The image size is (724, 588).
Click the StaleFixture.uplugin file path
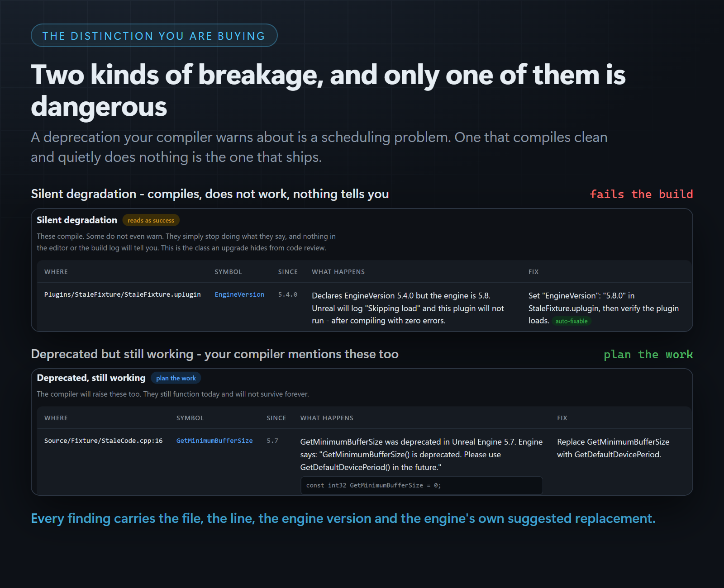pos(122,294)
